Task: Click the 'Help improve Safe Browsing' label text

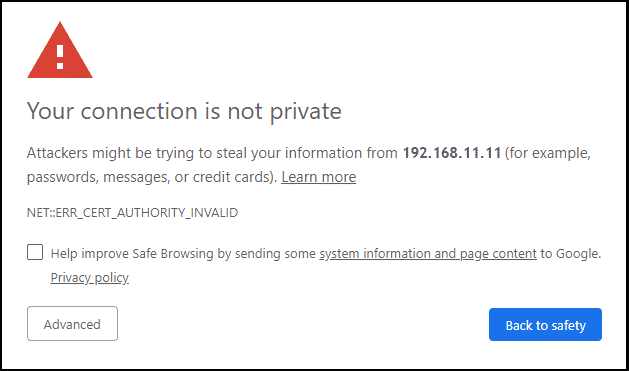Action: point(132,254)
